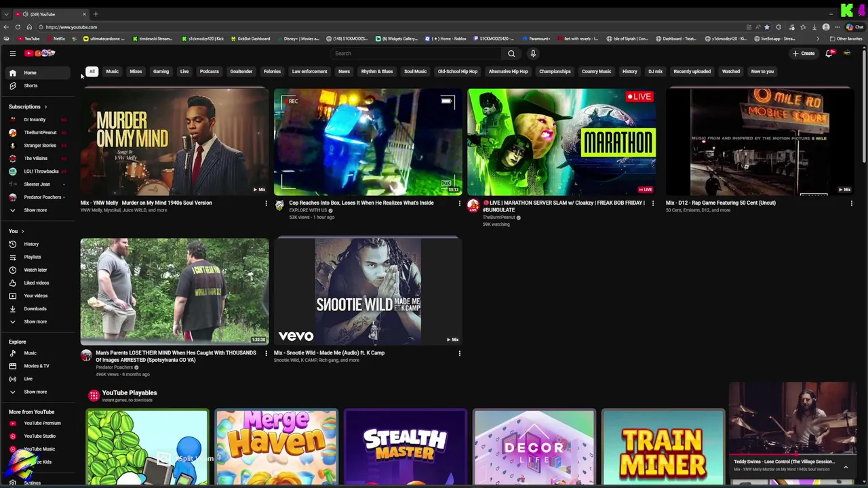
Task: Select the Old-School Hip Hop chip
Action: (x=457, y=71)
